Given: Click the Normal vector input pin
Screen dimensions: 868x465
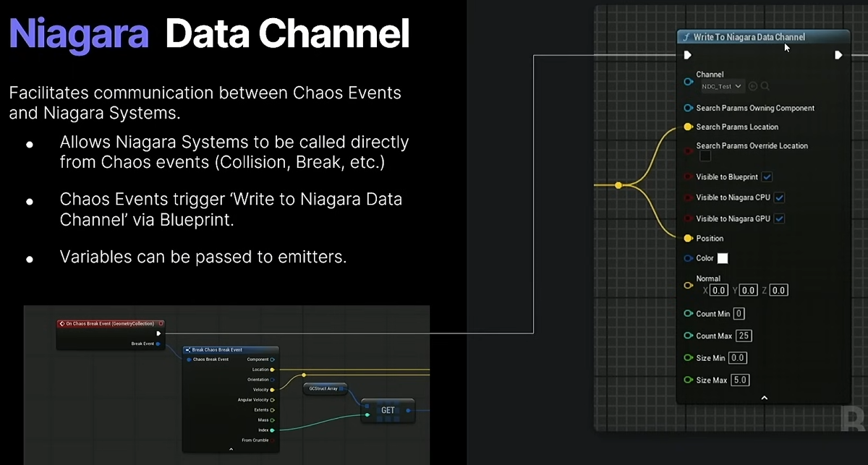Looking at the screenshot, I should 688,286.
